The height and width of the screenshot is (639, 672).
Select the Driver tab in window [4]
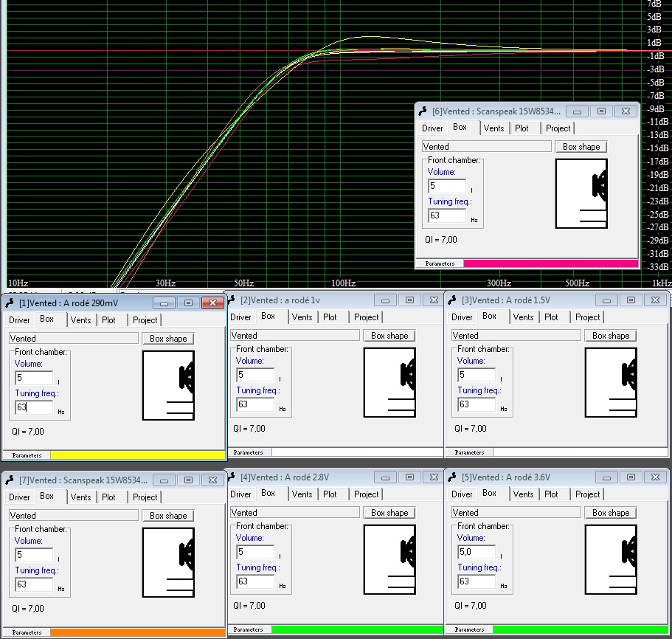241,494
